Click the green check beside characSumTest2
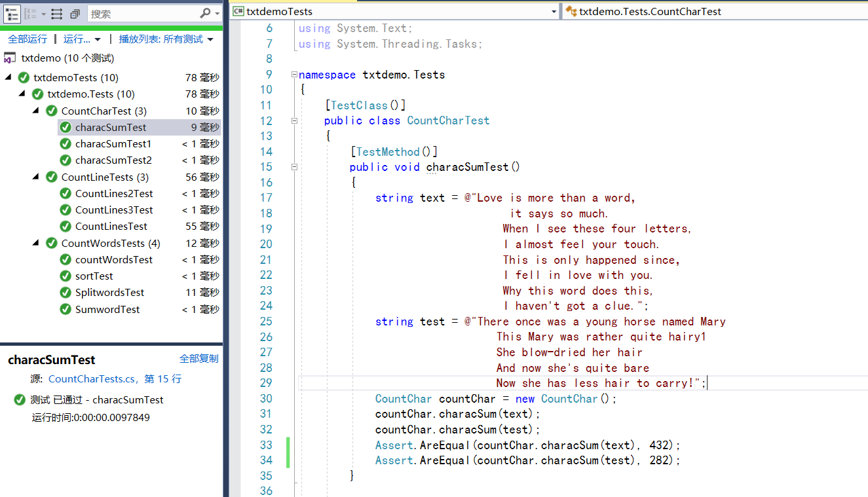 [x=66, y=160]
